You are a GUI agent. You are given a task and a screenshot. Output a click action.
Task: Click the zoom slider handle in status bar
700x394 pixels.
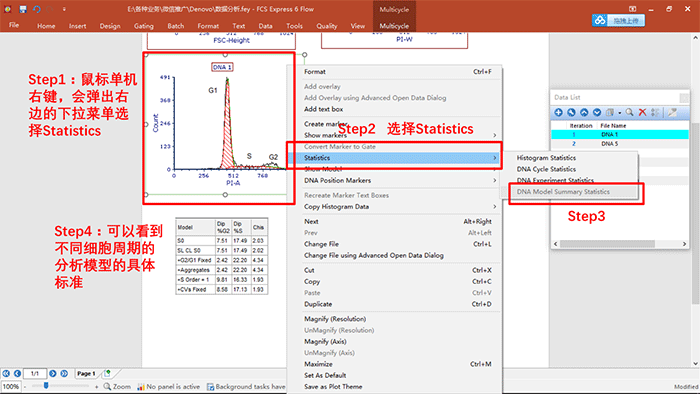(x=46, y=386)
